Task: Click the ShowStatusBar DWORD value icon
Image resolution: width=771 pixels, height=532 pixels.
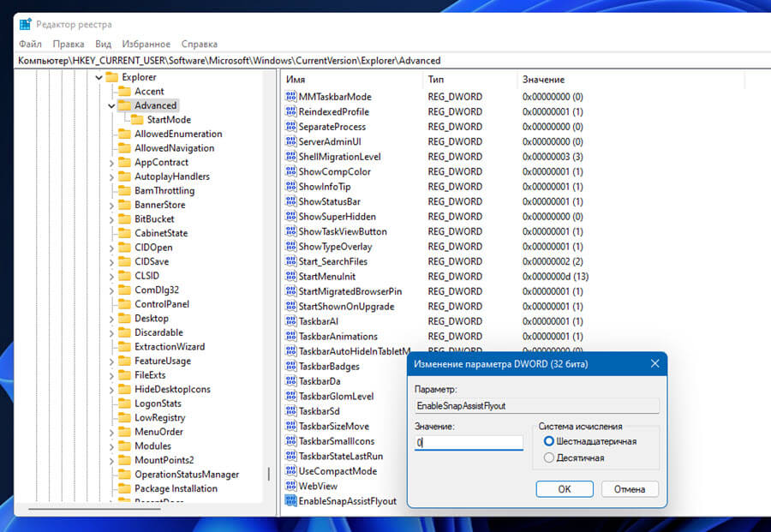Action: coord(290,201)
